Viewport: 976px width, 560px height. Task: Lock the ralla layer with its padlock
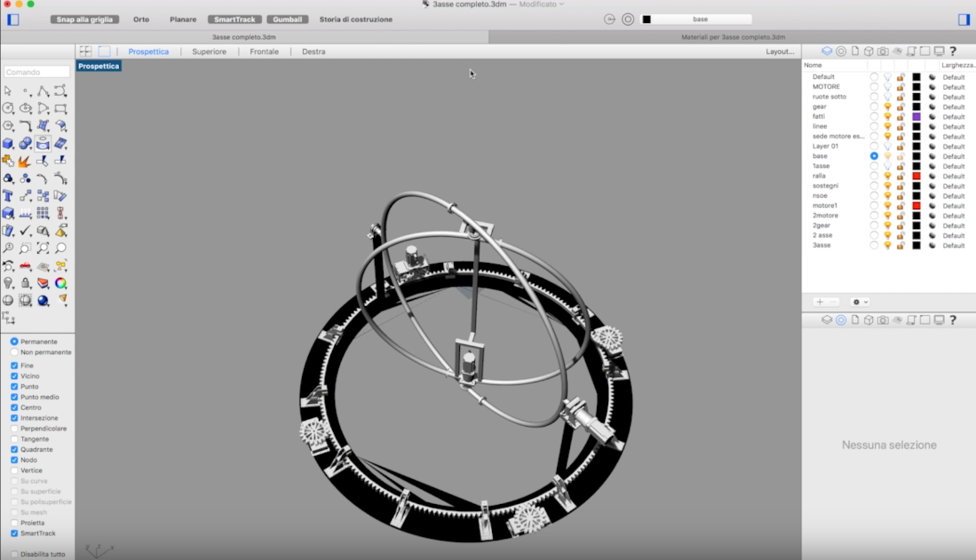[901, 176]
